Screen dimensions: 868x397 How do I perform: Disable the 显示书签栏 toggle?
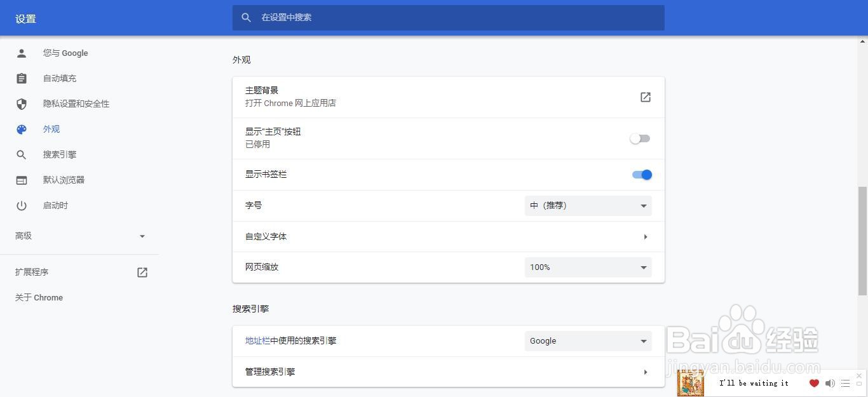[x=642, y=175]
